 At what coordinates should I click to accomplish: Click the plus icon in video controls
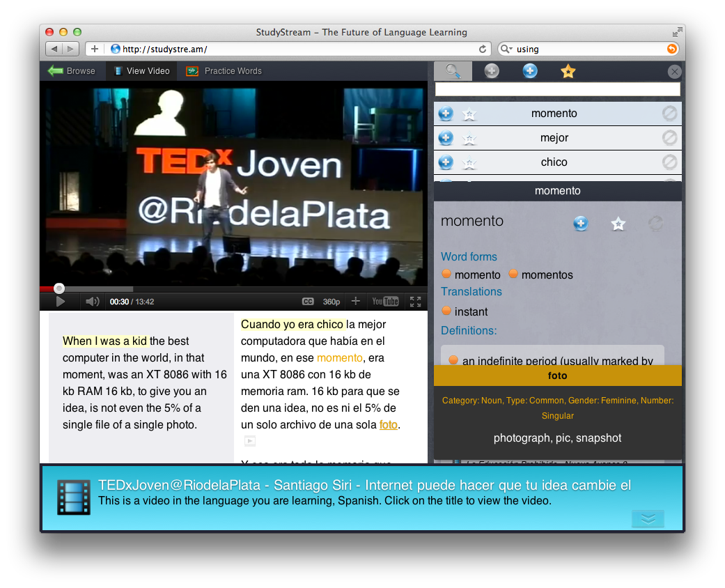pos(356,301)
